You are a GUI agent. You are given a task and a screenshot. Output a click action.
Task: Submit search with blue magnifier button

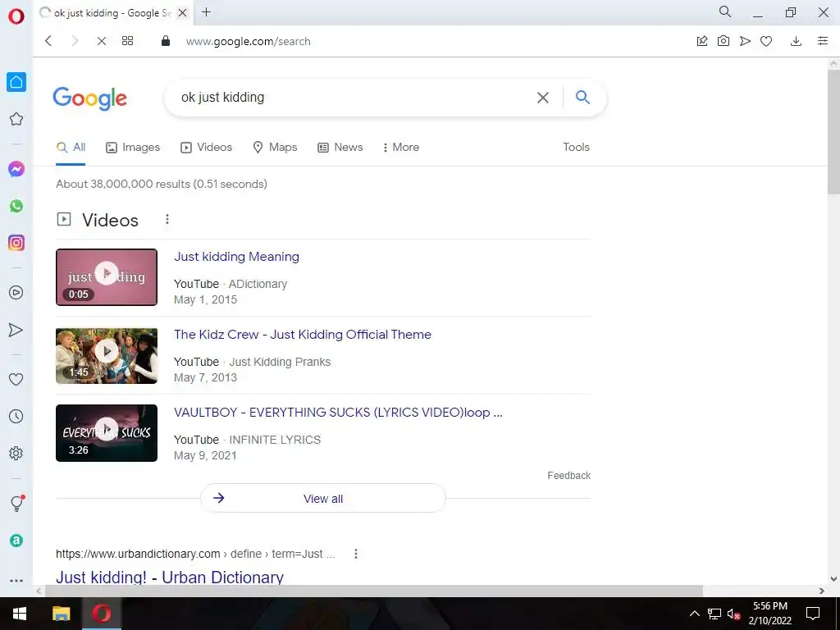pos(582,97)
